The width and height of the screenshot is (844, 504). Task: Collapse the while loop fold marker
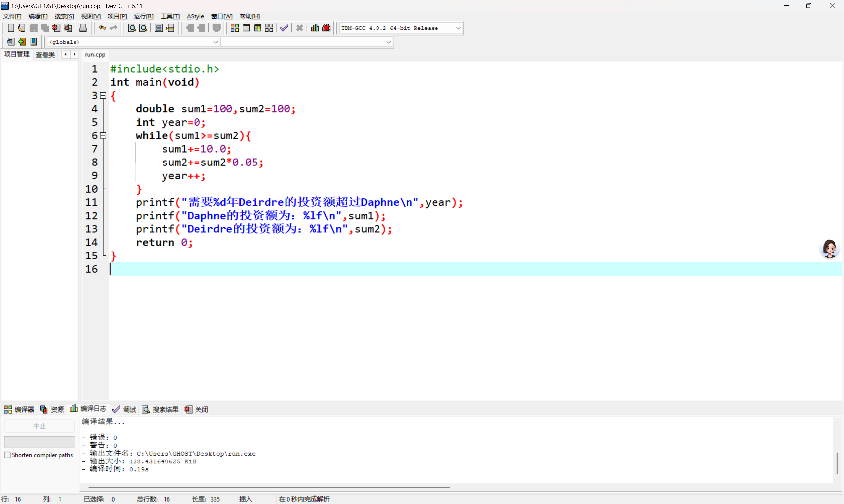point(103,135)
